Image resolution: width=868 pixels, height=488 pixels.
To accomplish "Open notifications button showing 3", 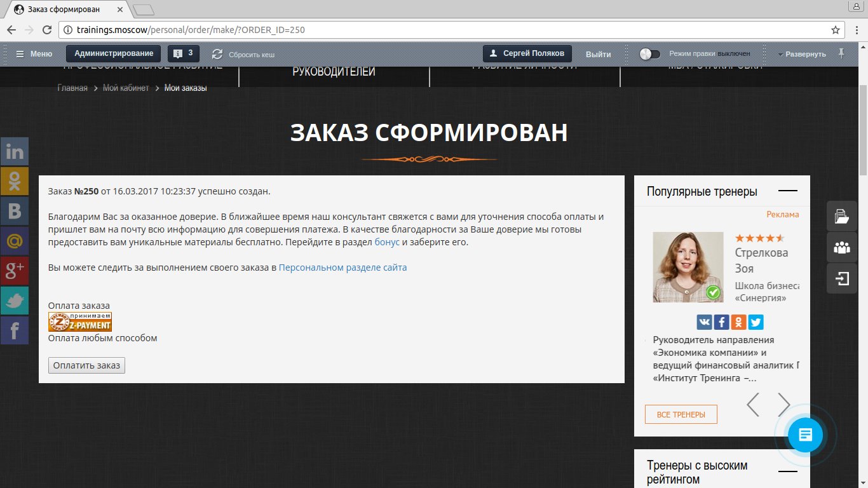I will click(x=182, y=53).
